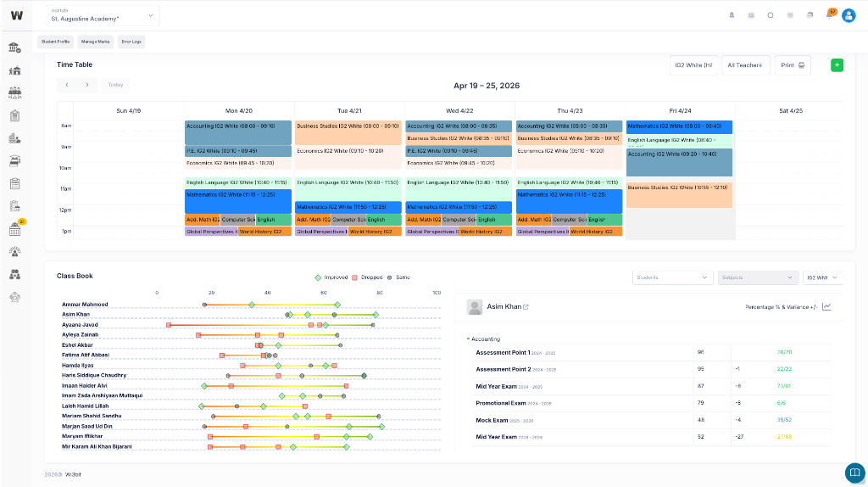Open the user profile avatar
868x487 pixels.
click(849, 15)
